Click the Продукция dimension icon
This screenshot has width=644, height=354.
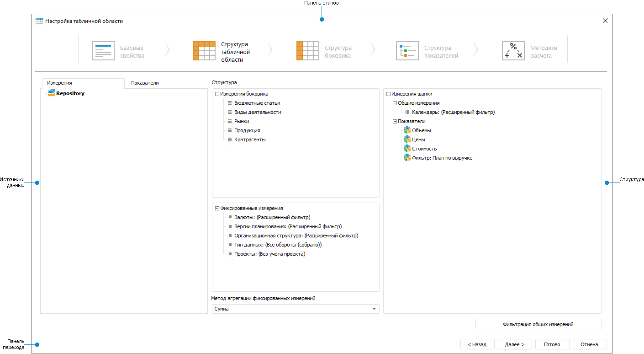point(230,130)
